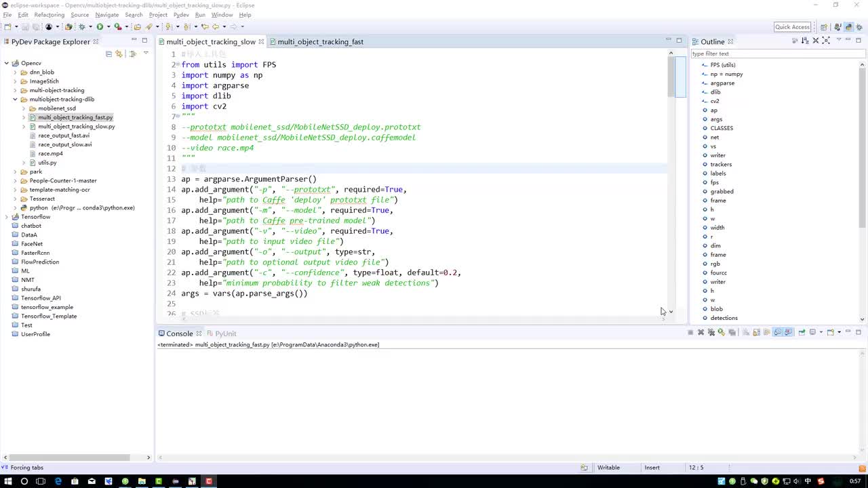Switch to multi_object_tracking_fast editor tab

pos(316,41)
